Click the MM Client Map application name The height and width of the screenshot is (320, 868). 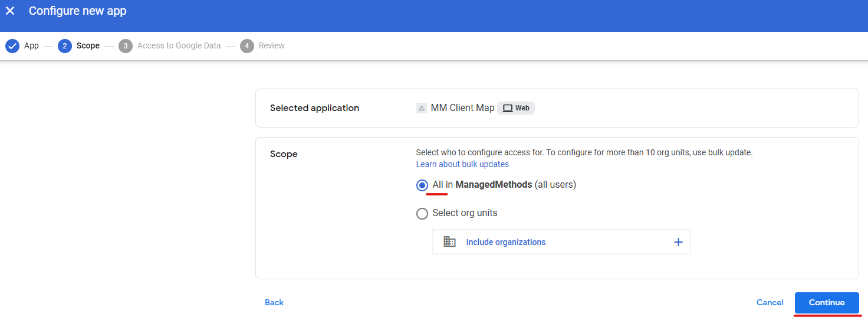click(462, 108)
